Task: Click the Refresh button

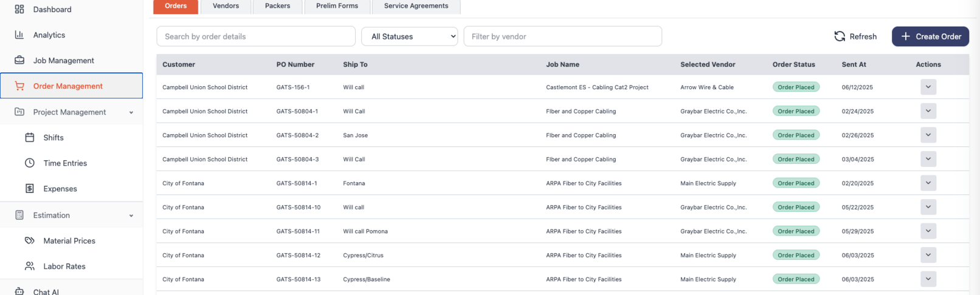Action: [855, 36]
